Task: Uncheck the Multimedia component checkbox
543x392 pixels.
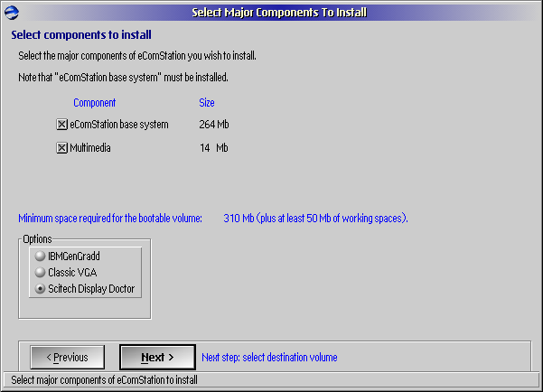Action: (x=61, y=148)
